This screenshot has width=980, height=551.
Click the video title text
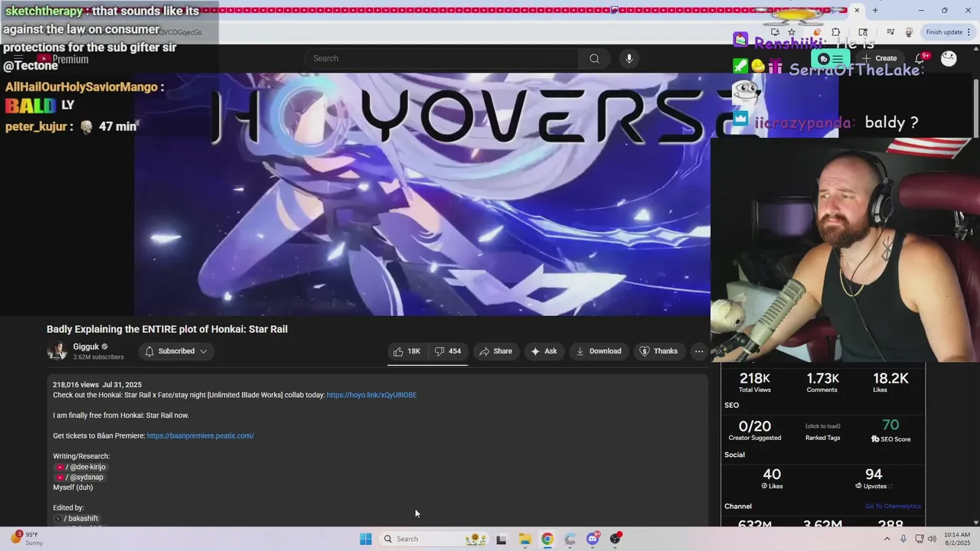pos(167,329)
